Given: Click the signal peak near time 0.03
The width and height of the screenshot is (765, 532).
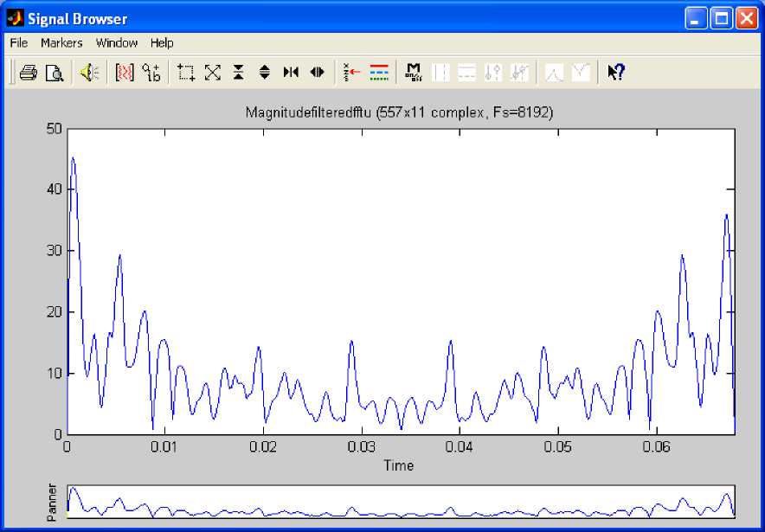Looking at the screenshot, I should tap(351, 342).
